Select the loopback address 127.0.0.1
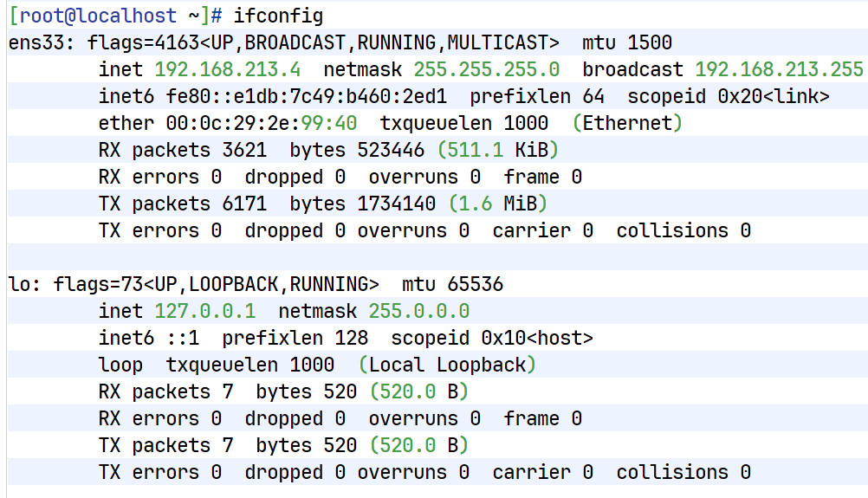 coord(205,311)
